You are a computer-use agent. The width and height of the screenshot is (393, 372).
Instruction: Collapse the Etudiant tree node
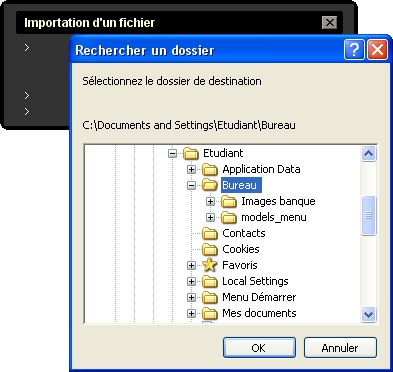[x=172, y=153]
